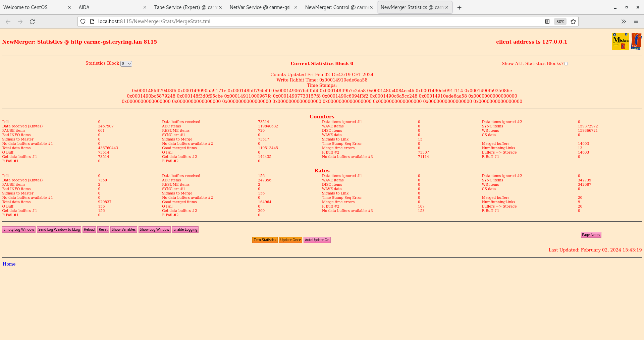Click the Counters section heading
The image size is (644, 340).
[322, 117]
